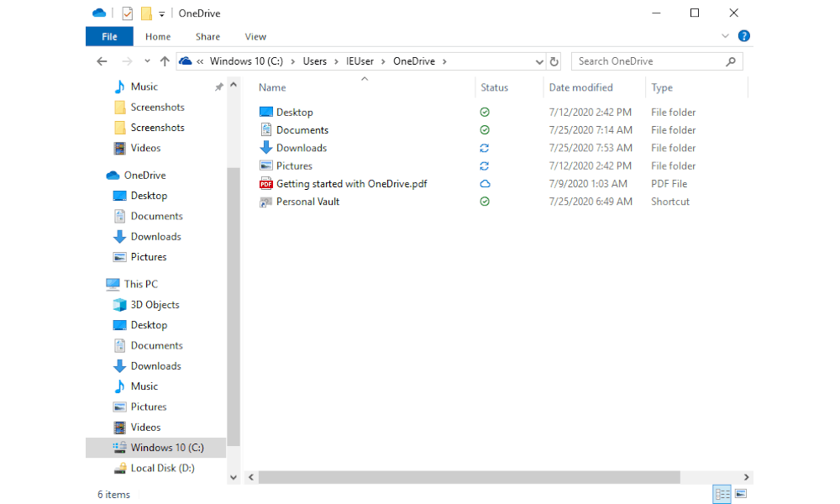
Task: Open the Getting started with OneDrive PDF icon
Action: pyautogui.click(x=265, y=184)
